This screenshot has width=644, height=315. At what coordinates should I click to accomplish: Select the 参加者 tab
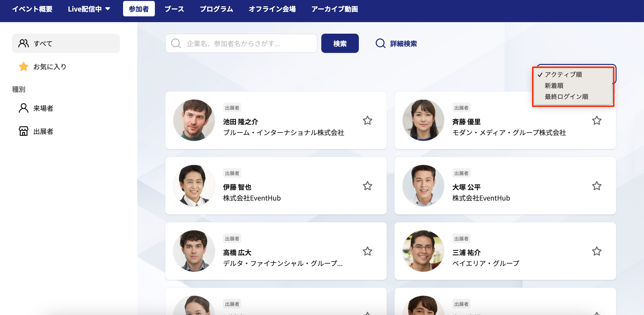(139, 9)
